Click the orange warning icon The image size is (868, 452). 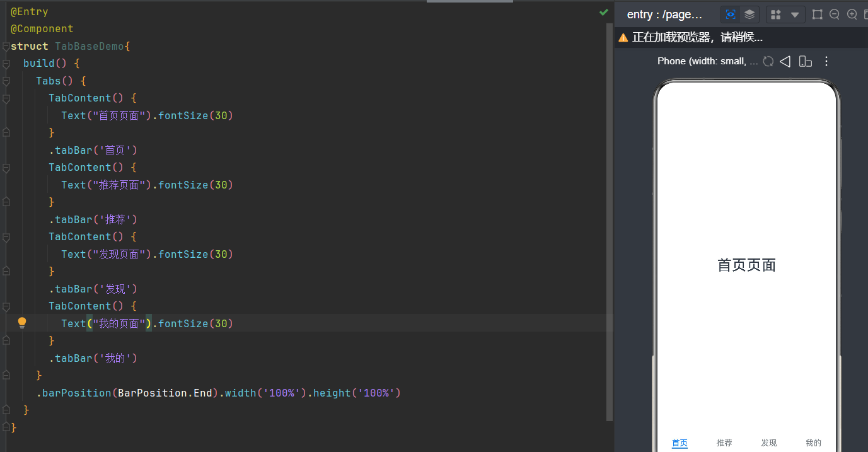[x=623, y=38]
